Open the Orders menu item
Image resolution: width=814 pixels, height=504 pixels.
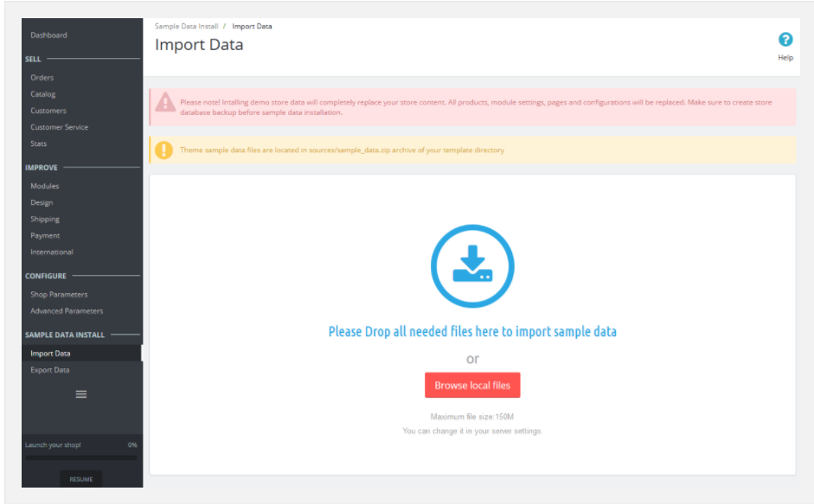click(x=42, y=77)
